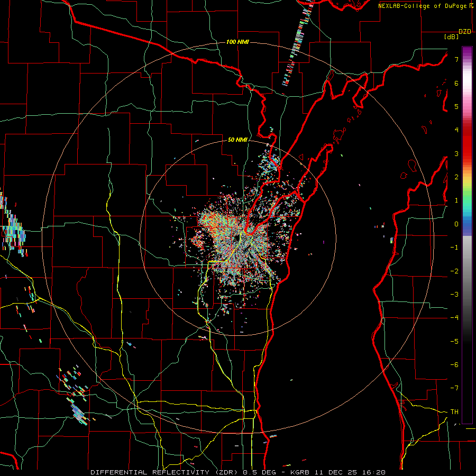The height and width of the screenshot is (476, 476).
Task: Click the "4" value on the scale
Action: point(456,130)
